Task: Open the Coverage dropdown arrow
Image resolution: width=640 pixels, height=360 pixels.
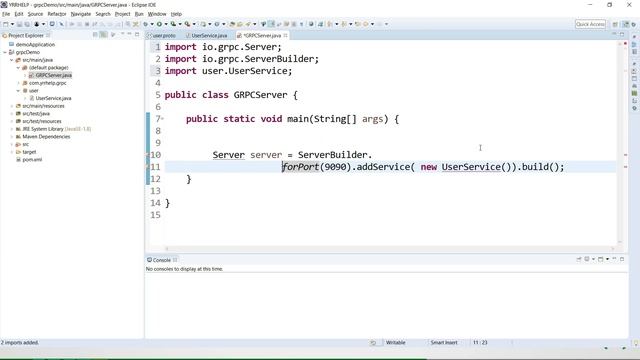Action: click(180, 24)
